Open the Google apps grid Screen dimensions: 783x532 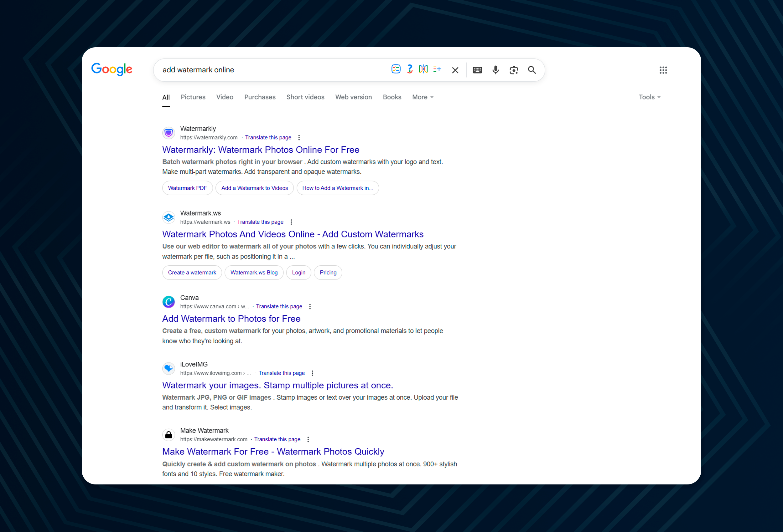[x=663, y=70]
